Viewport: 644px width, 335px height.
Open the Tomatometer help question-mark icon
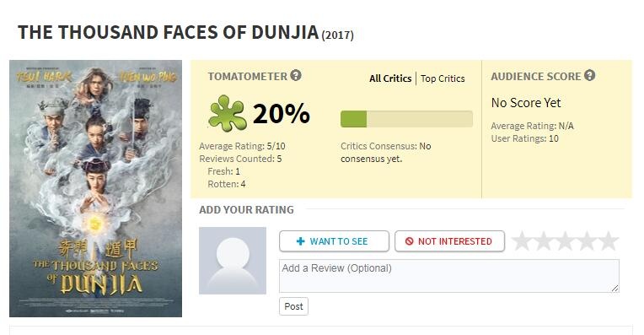[296, 75]
